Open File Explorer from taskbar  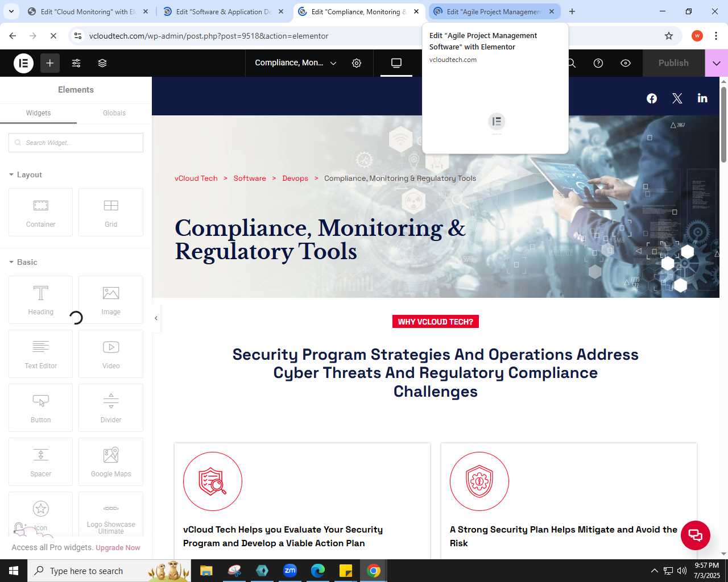point(206,571)
